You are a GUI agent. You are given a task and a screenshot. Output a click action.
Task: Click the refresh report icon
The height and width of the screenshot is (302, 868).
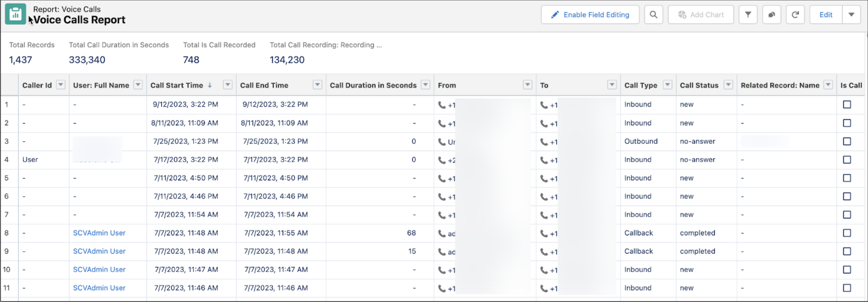[795, 15]
